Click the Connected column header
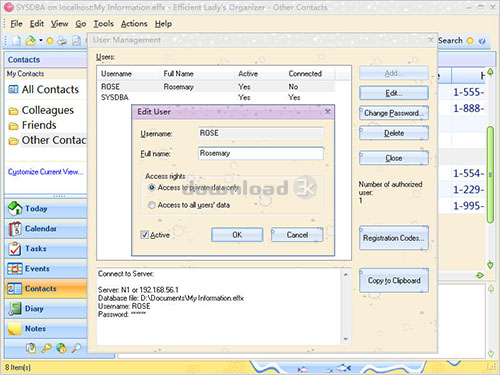Image resolution: width=500 pixels, height=375 pixels. (x=310, y=74)
